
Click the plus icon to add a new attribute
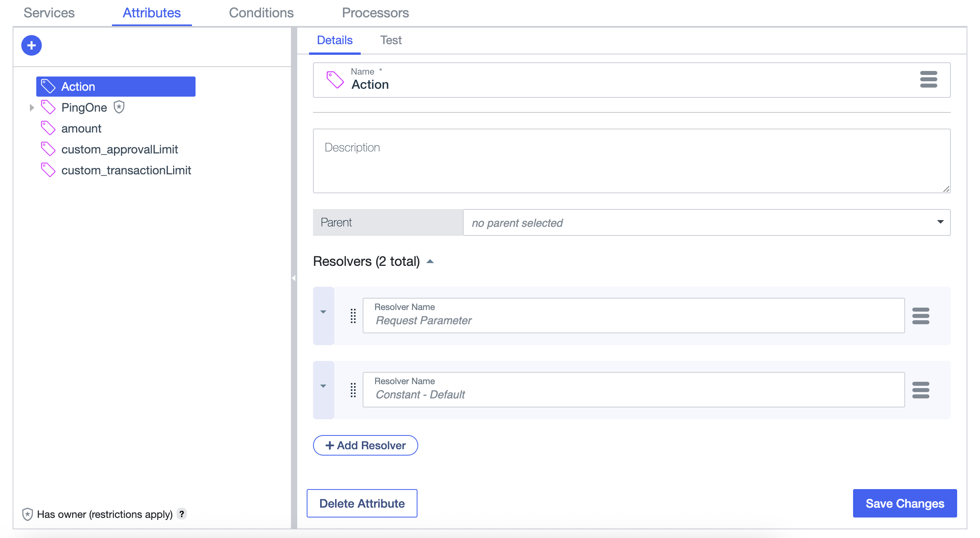pos(31,45)
